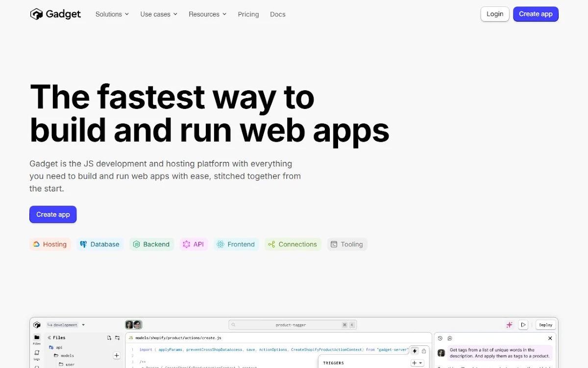Select the Hosting feature tag

click(x=50, y=244)
